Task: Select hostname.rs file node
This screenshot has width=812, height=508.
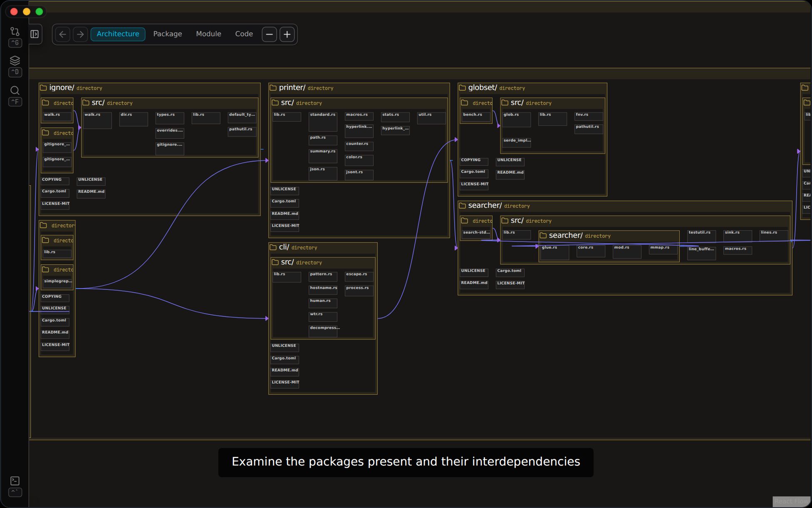Action: click(323, 290)
